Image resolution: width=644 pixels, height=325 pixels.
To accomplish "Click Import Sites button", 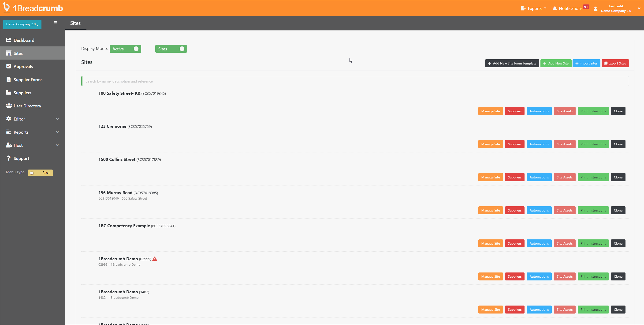I will click(x=586, y=63).
